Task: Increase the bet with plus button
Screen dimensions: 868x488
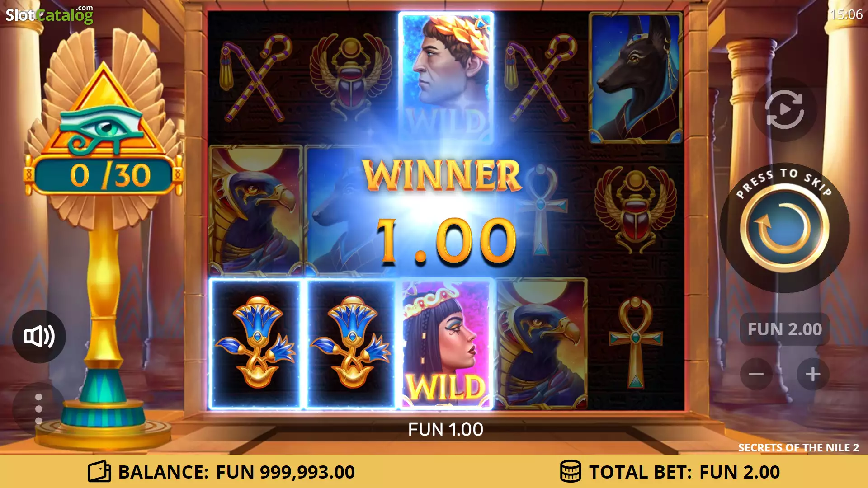Action: pyautogui.click(x=813, y=374)
